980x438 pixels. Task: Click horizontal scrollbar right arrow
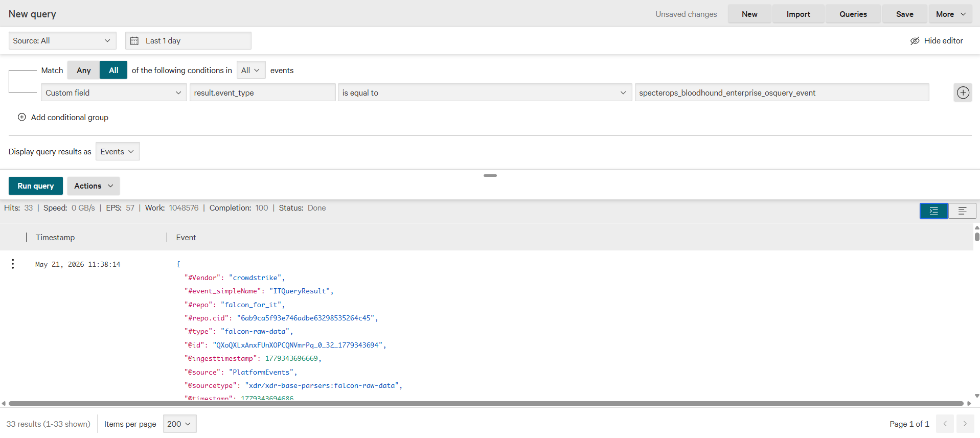tap(969, 404)
